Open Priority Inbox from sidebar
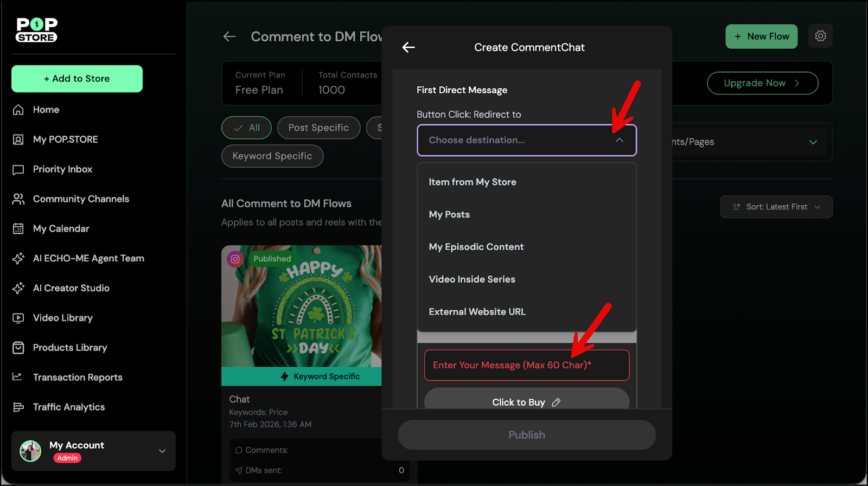The height and width of the screenshot is (486, 868). (x=62, y=169)
